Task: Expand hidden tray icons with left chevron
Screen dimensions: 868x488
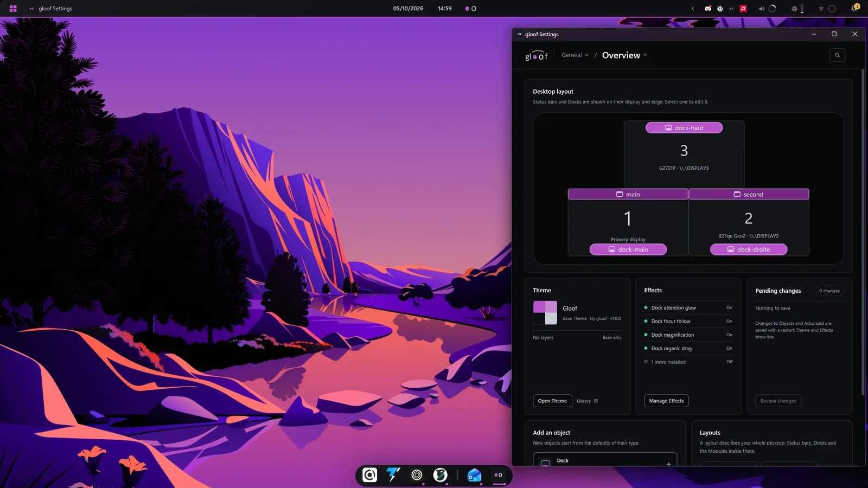Action: [693, 9]
